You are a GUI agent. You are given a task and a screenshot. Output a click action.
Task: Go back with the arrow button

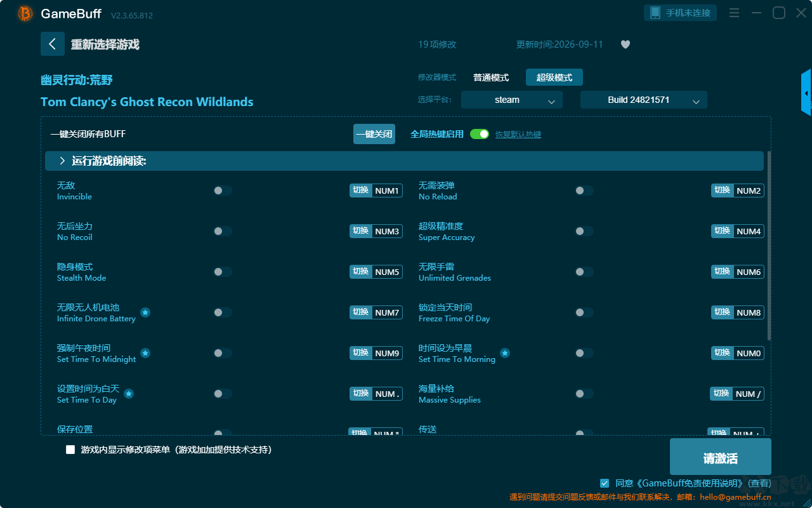coord(53,44)
